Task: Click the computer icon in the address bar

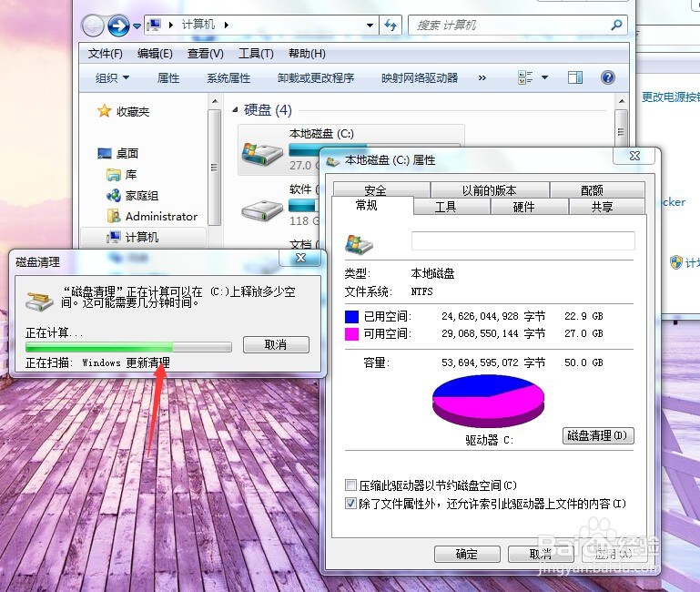Action: [154, 25]
